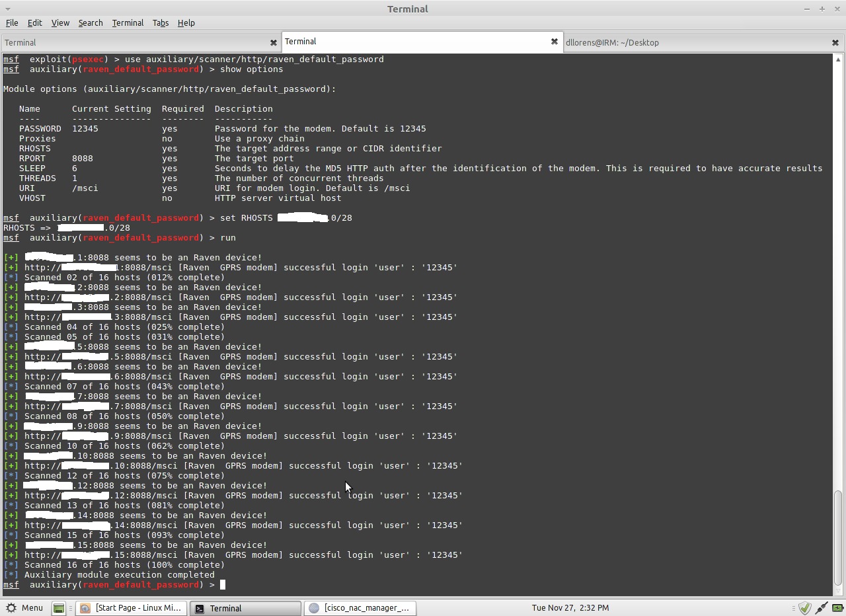The image size is (846, 616).
Task: Click the 'SLEEP' option name
Action: tap(32, 169)
